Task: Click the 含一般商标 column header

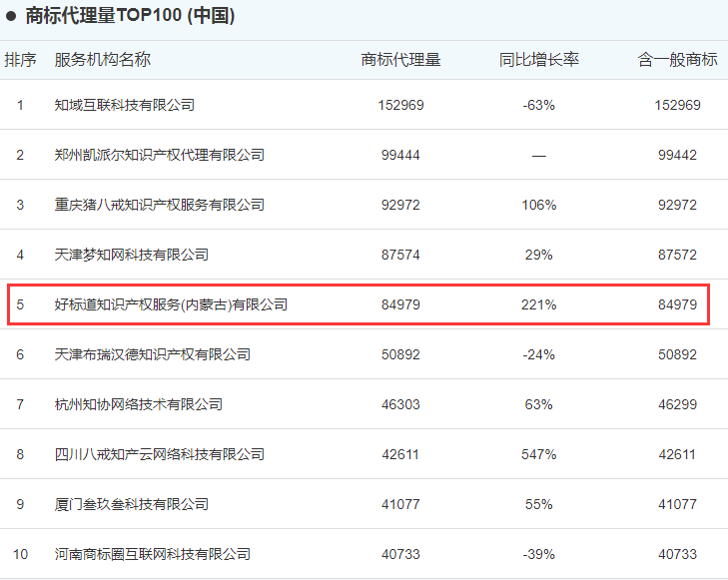Action: [x=677, y=60]
